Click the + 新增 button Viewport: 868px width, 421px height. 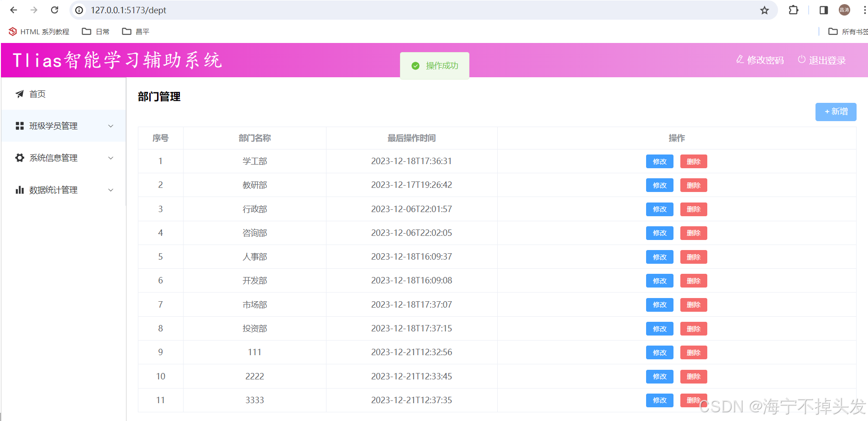(x=836, y=112)
